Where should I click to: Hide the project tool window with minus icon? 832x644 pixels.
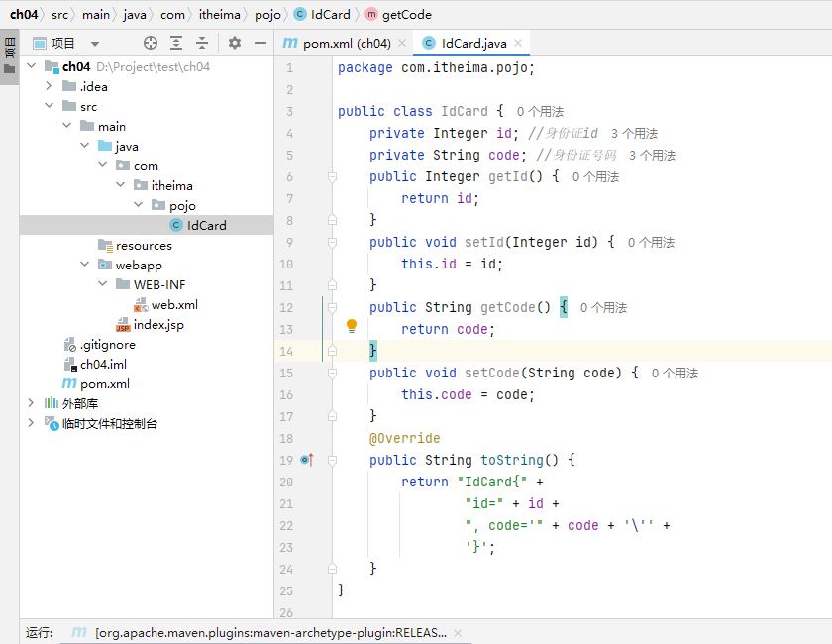(260, 43)
